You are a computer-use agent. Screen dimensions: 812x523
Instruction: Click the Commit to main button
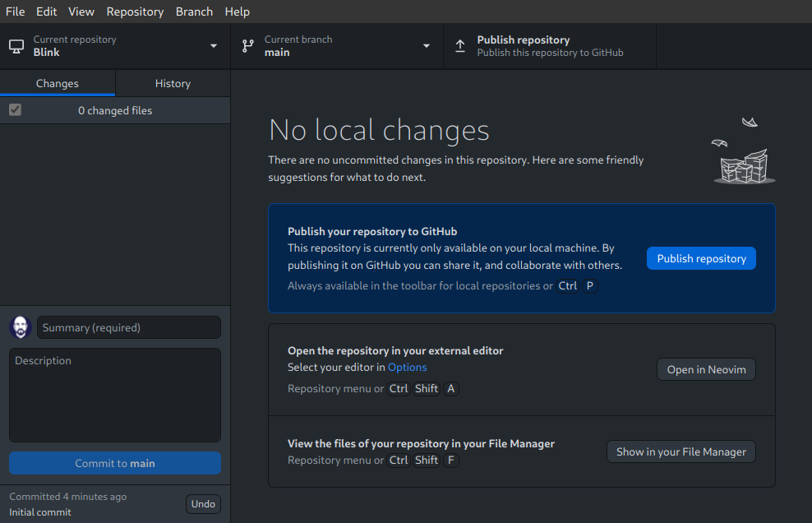115,463
